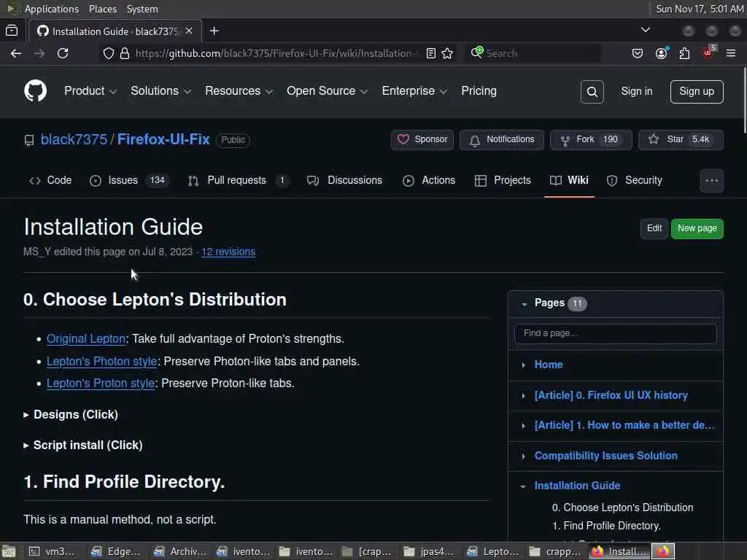Click the tracking protection shield icon
The image size is (747, 560).
pyautogui.click(x=109, y=53)
